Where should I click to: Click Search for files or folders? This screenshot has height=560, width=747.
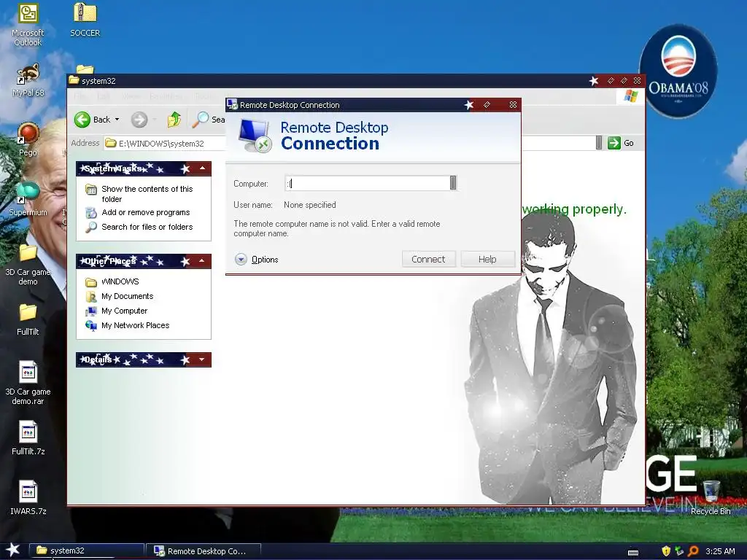point(147,227)
